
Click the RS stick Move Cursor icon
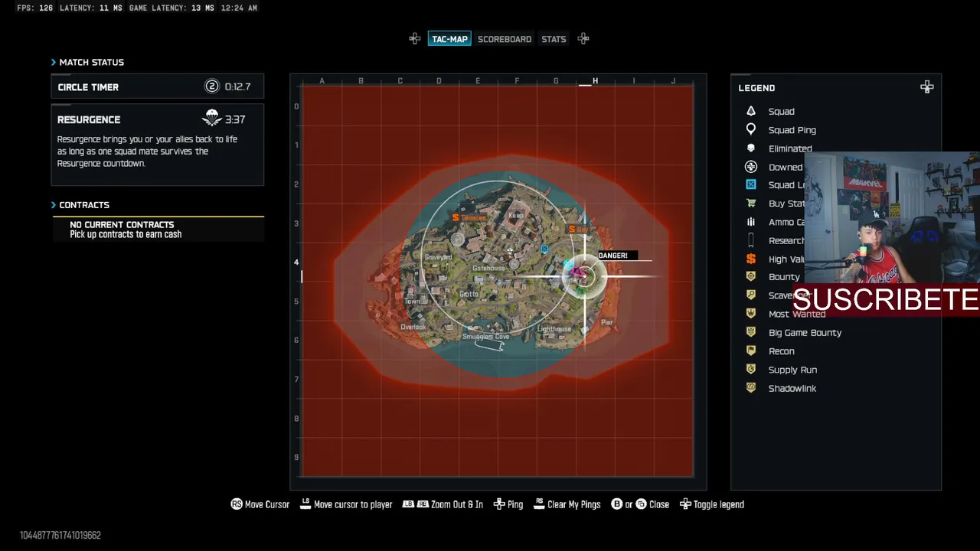(237, 504)
